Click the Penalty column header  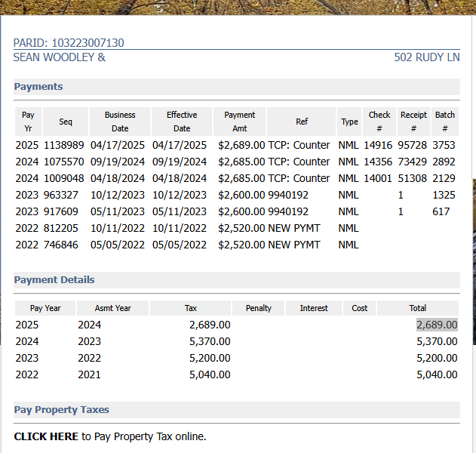coord(259,308)
